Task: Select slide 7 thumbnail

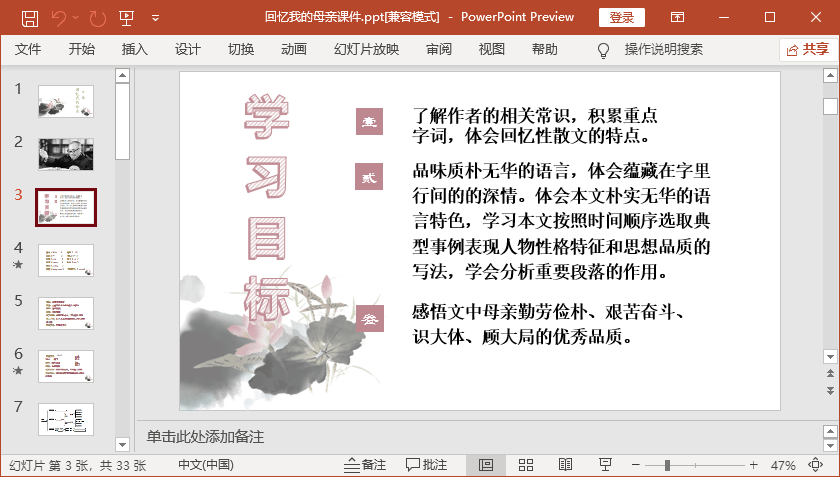Action: coord(66,419)
